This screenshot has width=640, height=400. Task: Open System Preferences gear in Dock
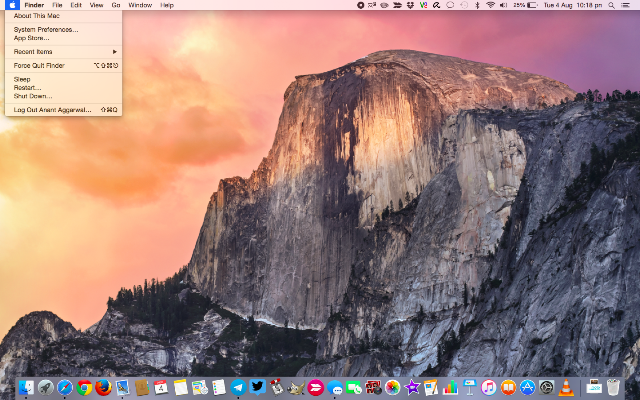coord(547,387)
